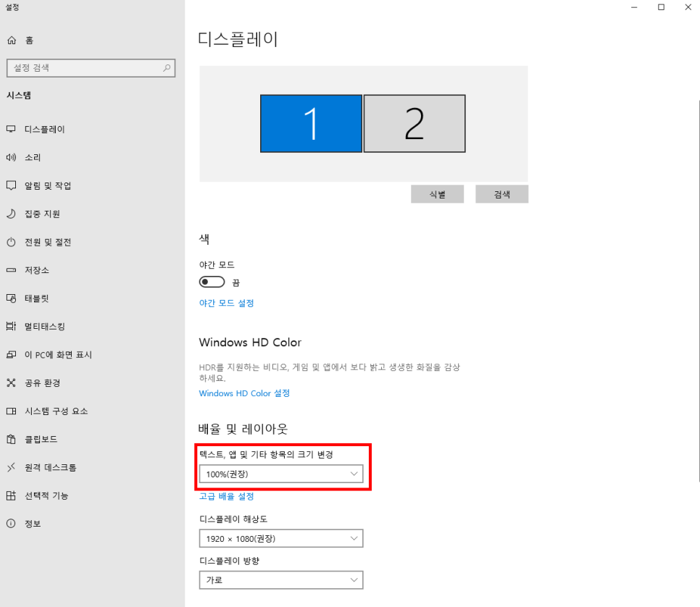Click the 설정 검색 search field
Screen dimensions: 700x607
[x=91, y=68]
